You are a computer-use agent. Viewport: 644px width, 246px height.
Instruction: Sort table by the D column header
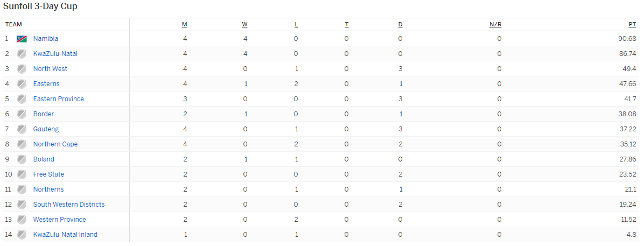point(400,25)
